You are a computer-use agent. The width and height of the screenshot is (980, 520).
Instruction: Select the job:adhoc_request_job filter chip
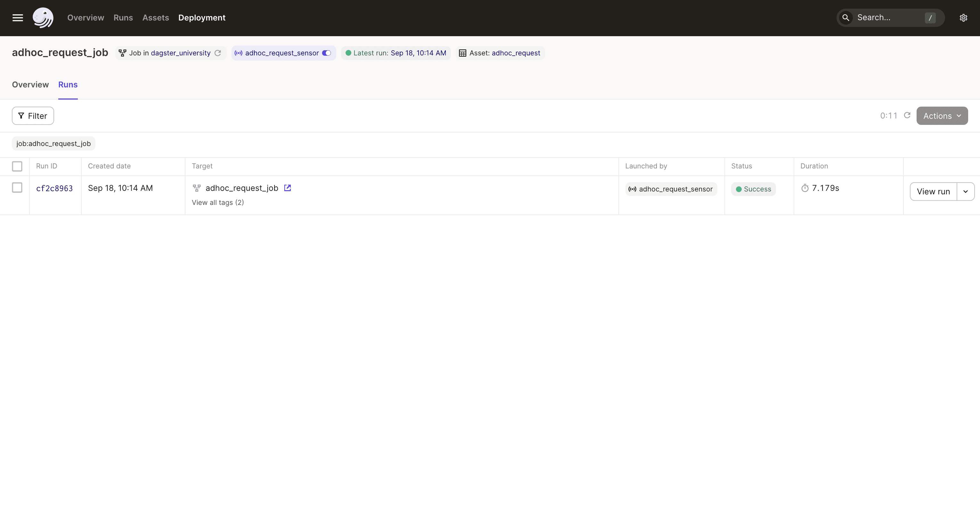tap(53, 143)
